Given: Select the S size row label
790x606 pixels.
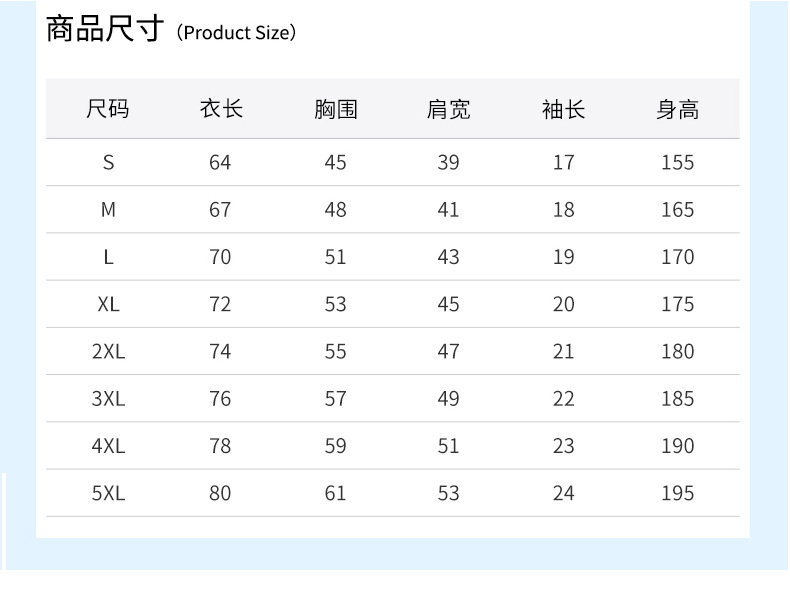Looking at the screenshot, I should click(x=108, y=163).
